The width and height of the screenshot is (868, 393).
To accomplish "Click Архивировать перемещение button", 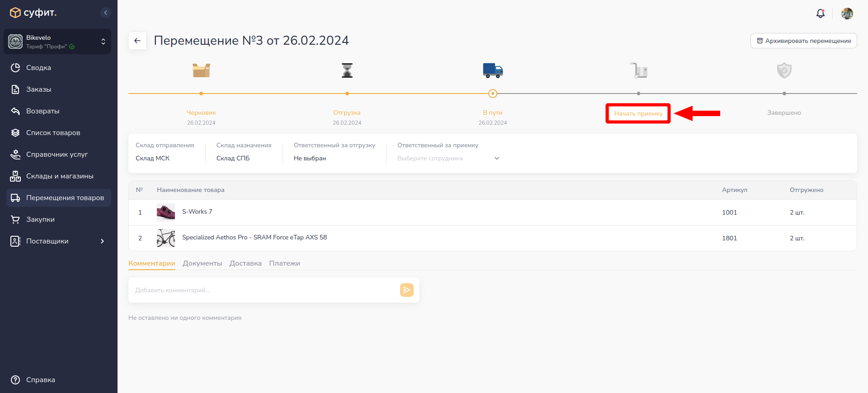I will pyautogui.click(x=804, y=41).
